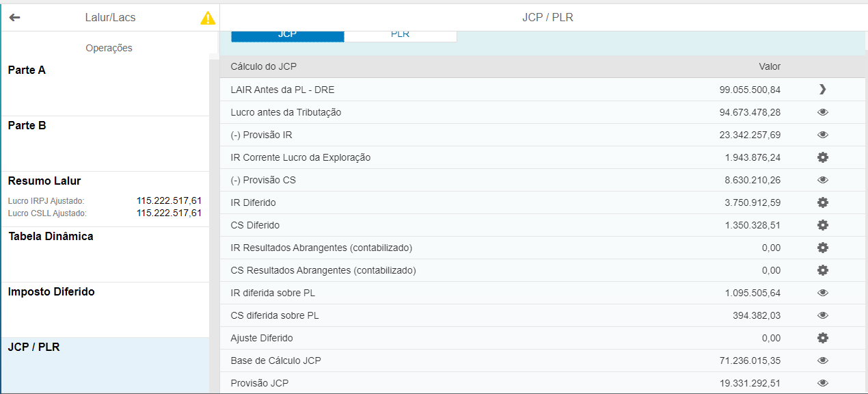
Task: Switch to the JCP tab
Action: coord(287,35)
